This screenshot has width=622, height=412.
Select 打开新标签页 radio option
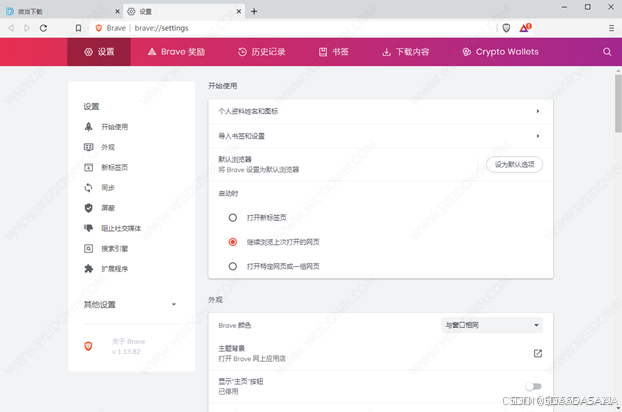point(233,218)
